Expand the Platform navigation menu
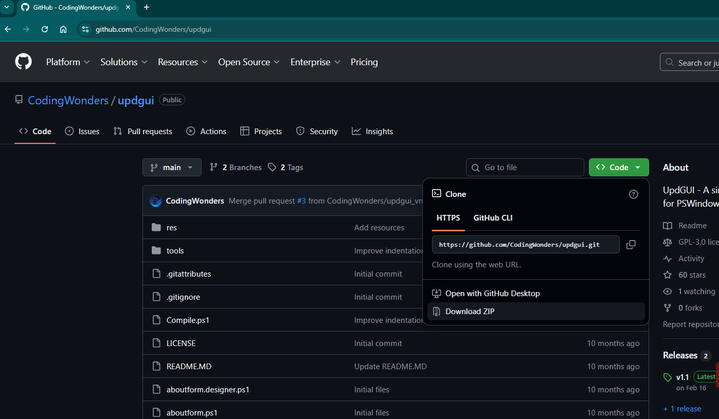This screenshot has height=419, width=719. pos(68,62)
